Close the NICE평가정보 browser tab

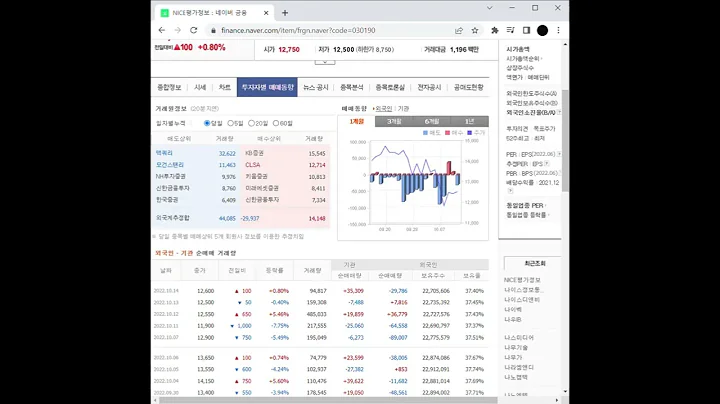coord(266,13)
